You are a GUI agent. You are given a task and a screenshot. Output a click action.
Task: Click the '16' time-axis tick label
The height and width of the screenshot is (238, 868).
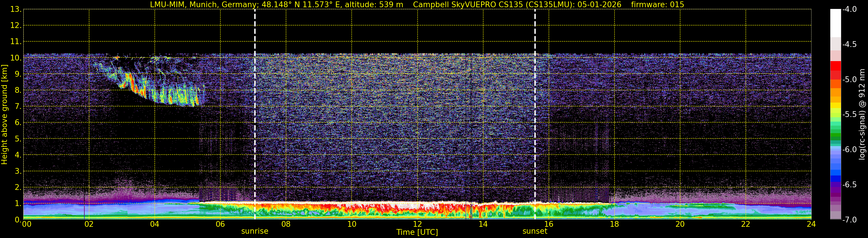(549, 224)
